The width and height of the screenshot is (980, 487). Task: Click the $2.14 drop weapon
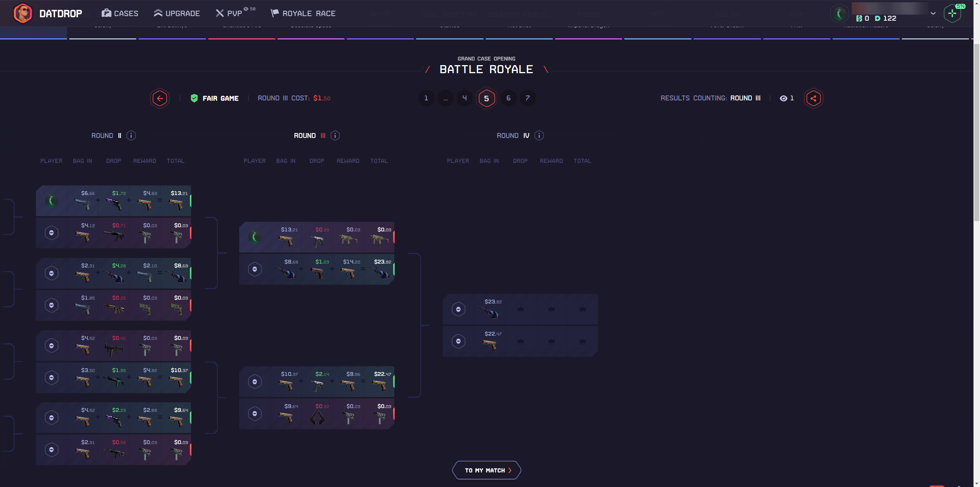click(318, 386)
